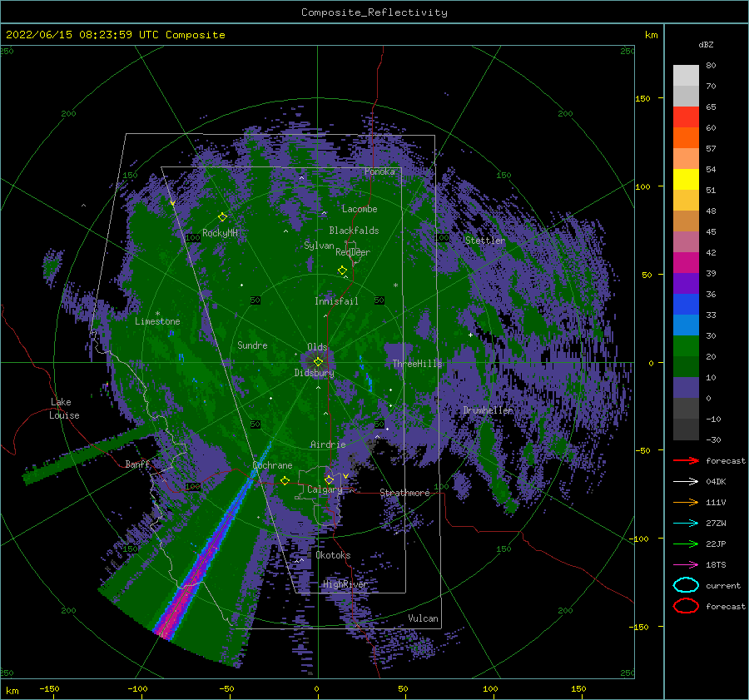
Task: Select the orange 111V arrow icon
Action: 686,502
